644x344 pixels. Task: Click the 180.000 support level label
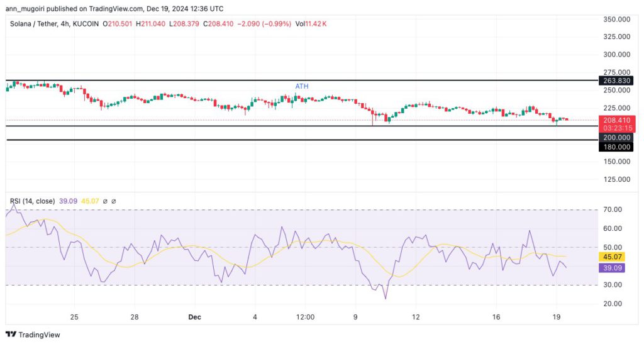point(616,147)
